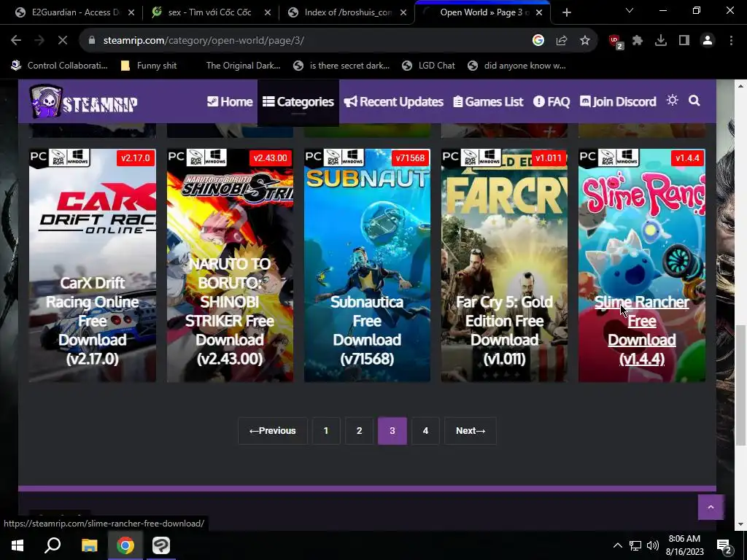Switch to Index of /broshuis tab
This screenshot has height=560, width=747.
click(x=348, y=12)
